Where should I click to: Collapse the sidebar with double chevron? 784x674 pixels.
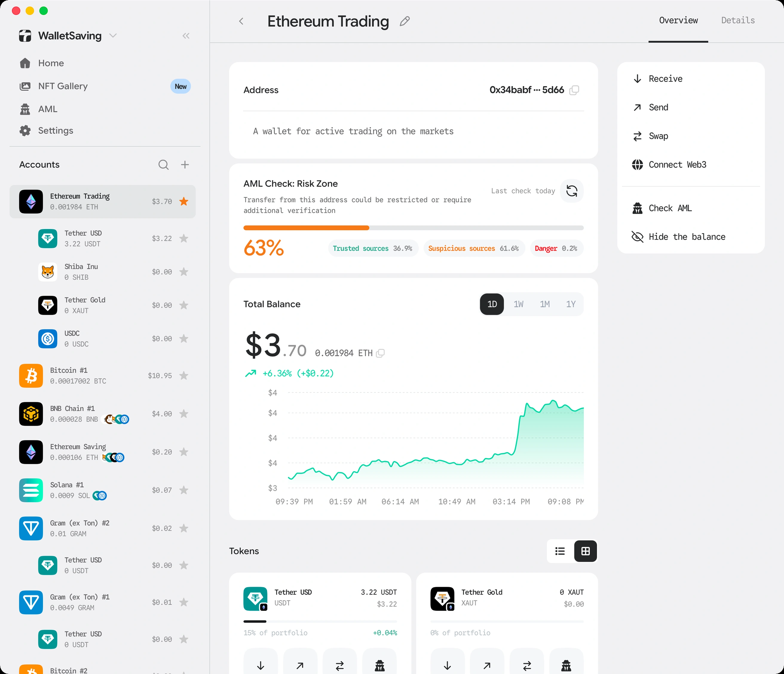tap(186, 36)
